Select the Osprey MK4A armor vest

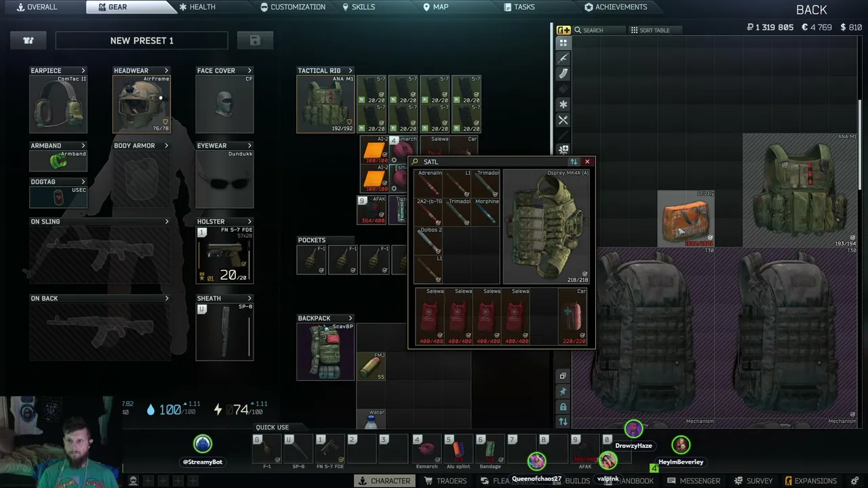[546, 226]
